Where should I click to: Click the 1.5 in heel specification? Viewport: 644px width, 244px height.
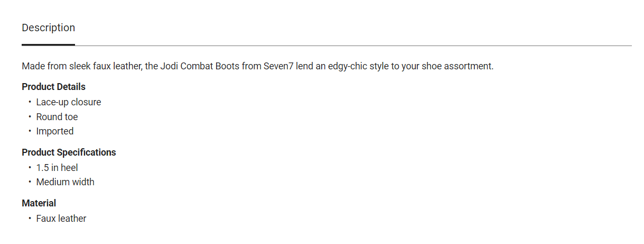pyautogui.click(x=57, y=168)
